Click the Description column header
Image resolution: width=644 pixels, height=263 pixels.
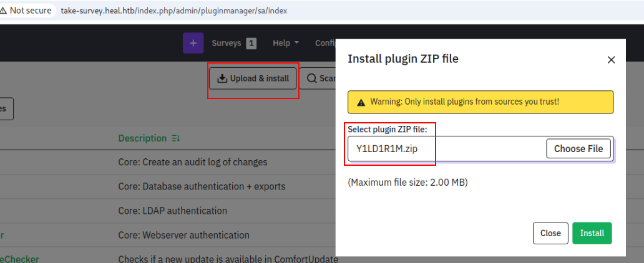tap(142, 138)
